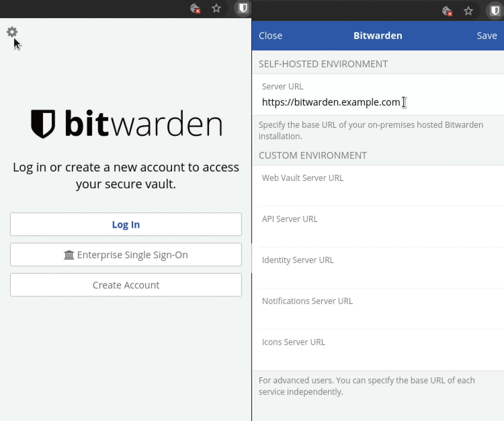Choose Enterprise Single Sign-On

[x=126, y=255]
